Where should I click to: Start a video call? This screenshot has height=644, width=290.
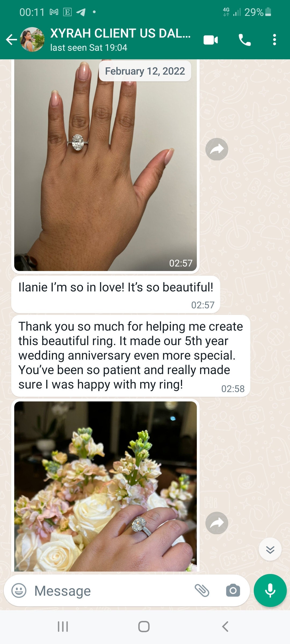tap(211, 40)
